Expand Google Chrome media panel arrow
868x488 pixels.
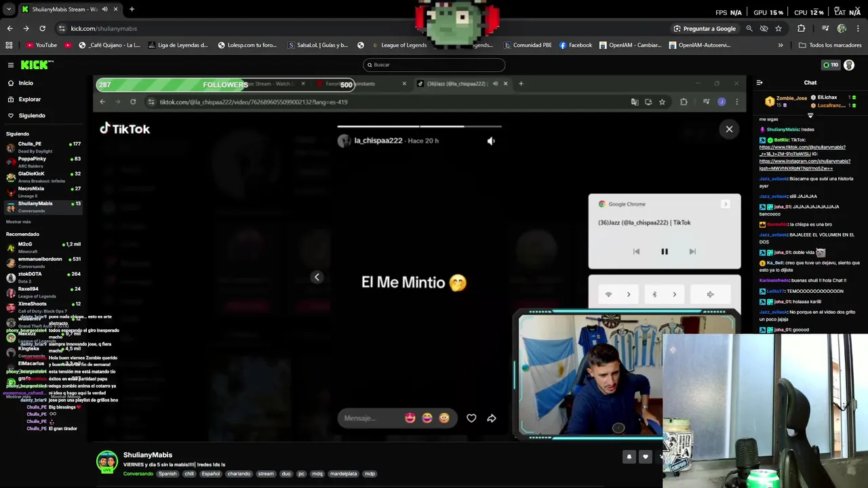726,204
